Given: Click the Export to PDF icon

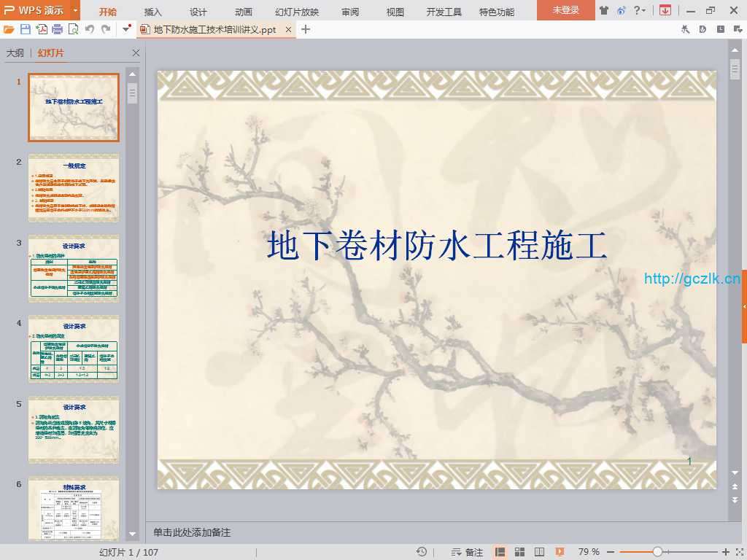Looking at the screenshot, I should tap(42, 29).
